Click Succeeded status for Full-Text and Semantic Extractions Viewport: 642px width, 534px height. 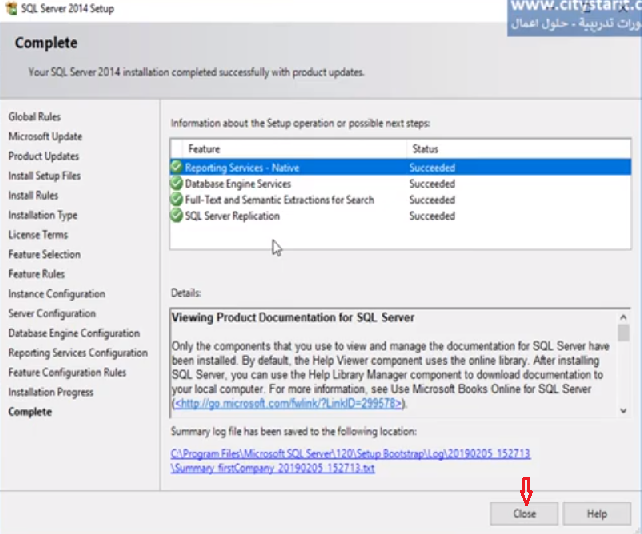click(432, 200)
